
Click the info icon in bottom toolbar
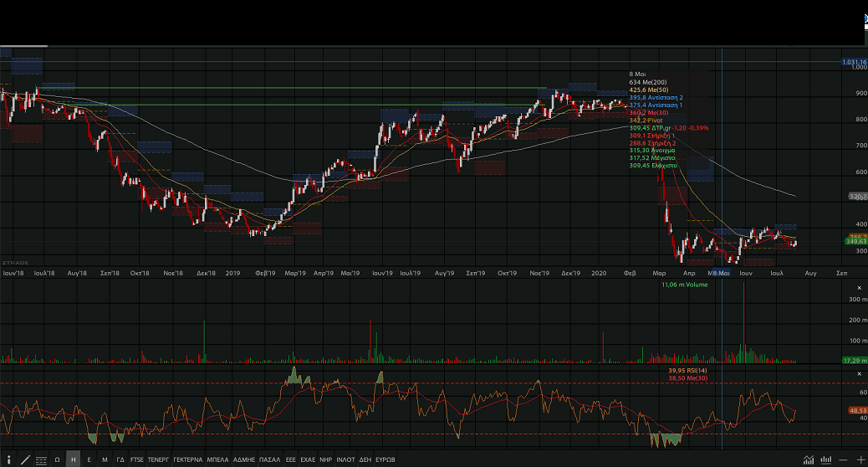(x=8, y=459)
